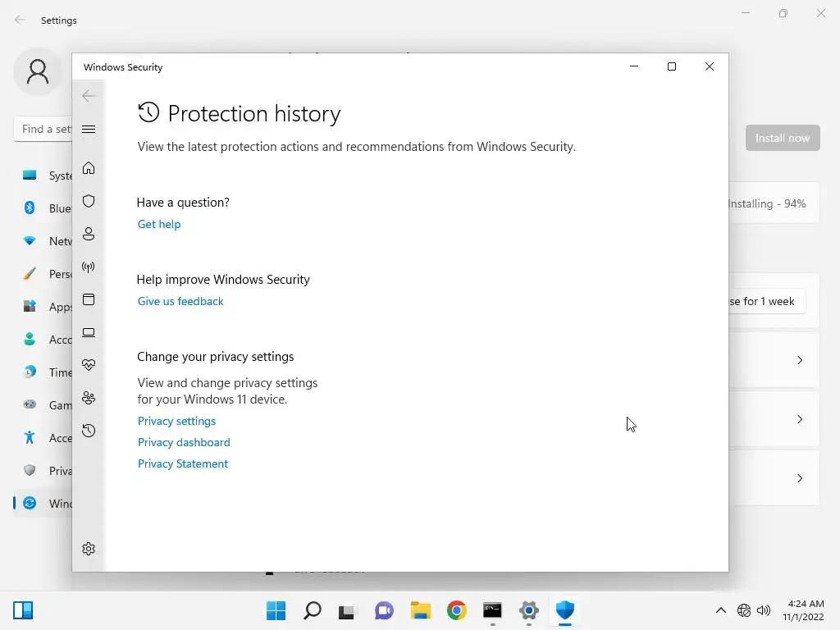
Task: Maximize the Windows Security window
Action: [671, 66]
